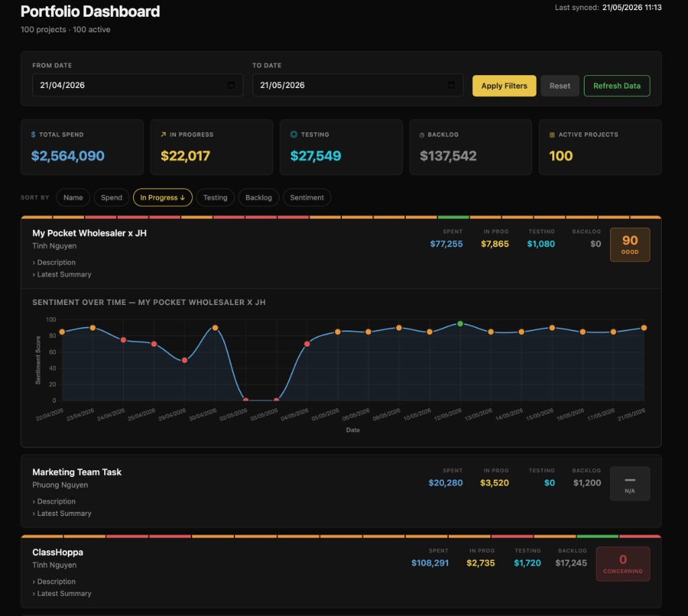Expand Description under ClassHoppa
The height and width of the screenshot is (616, 688).
[54, 581]
